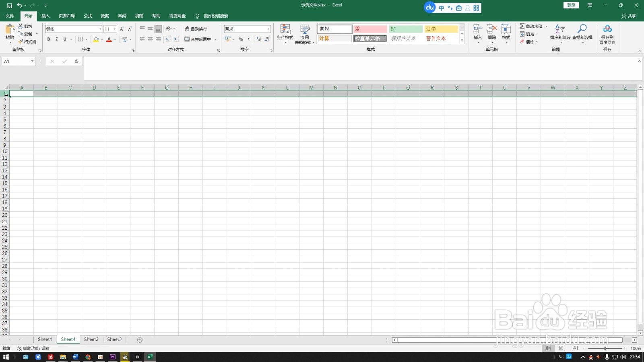Open Sort and Filter (排序和筛选)
Viewport: 644px width, 362px height.
coord(560,33)
